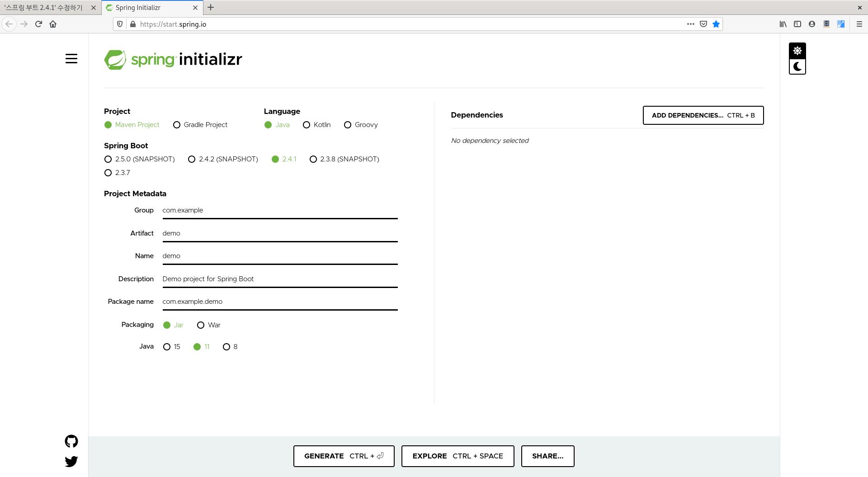Click the SHARE button
The image size is (868, 477).
click(x=548, y=456)
